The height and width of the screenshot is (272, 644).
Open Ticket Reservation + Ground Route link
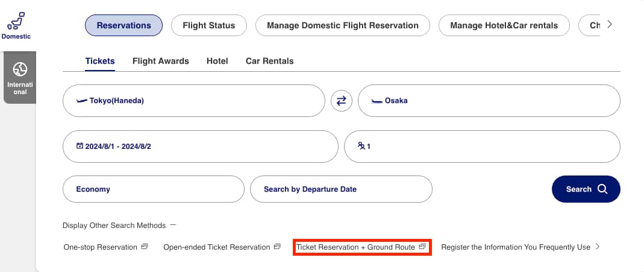click(355, 247)
